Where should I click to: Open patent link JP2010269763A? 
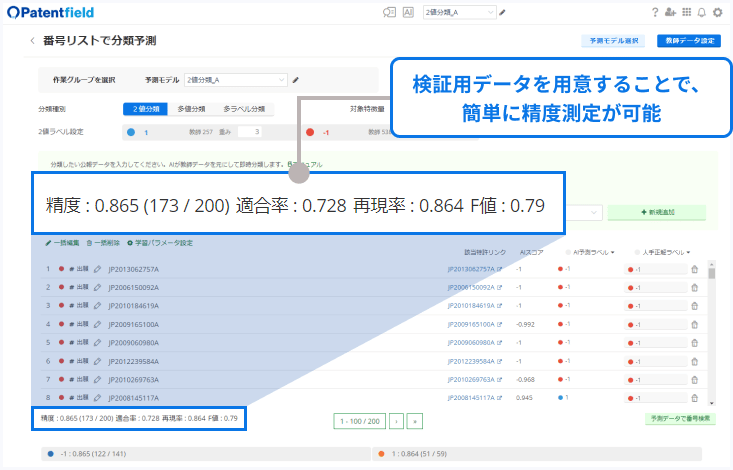[474, 380]
